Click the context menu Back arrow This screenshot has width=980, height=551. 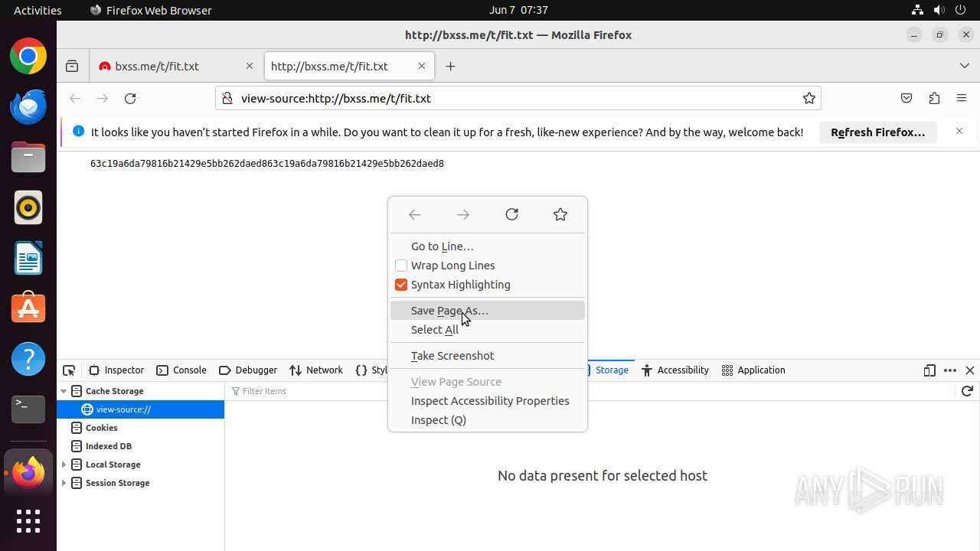point(415,215)
